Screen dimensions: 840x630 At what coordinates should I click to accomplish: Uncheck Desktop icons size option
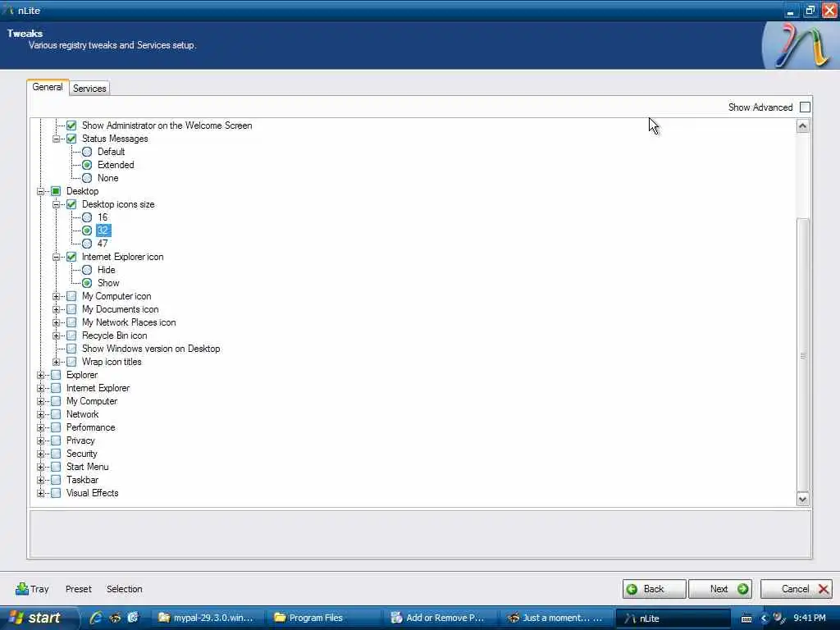click(x=71, y=204)
